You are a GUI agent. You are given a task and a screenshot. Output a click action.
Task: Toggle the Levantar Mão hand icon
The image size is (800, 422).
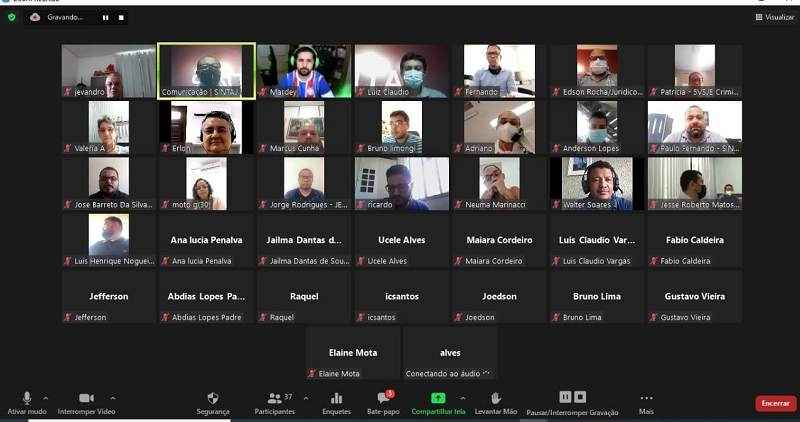(495, 398)
